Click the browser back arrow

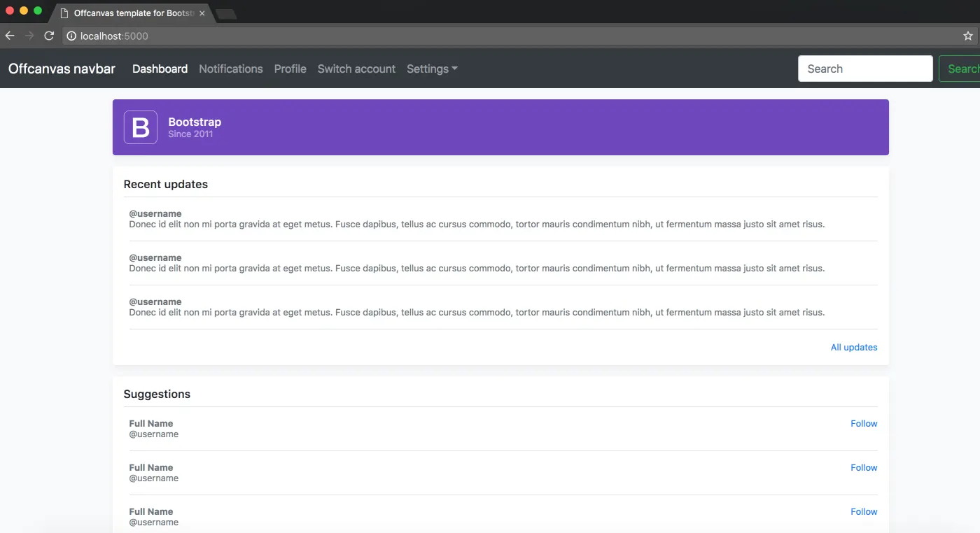(10, 36)
